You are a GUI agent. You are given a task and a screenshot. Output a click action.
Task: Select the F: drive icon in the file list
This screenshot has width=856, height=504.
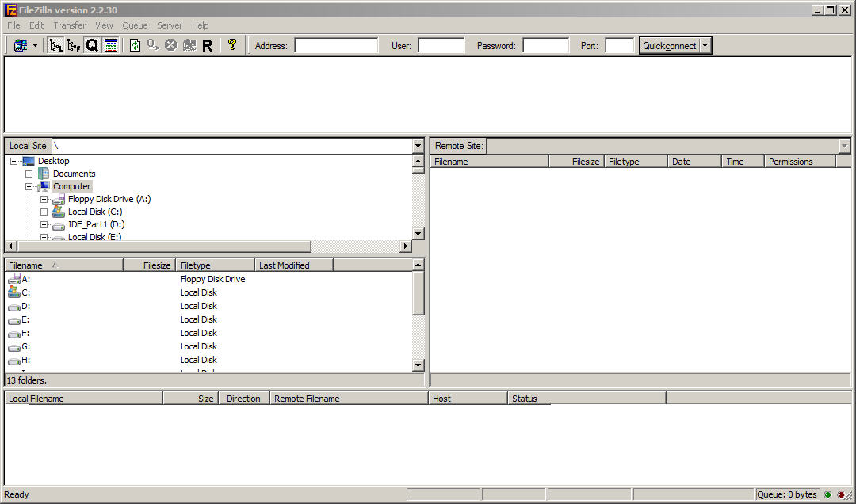tap(14, 334)
